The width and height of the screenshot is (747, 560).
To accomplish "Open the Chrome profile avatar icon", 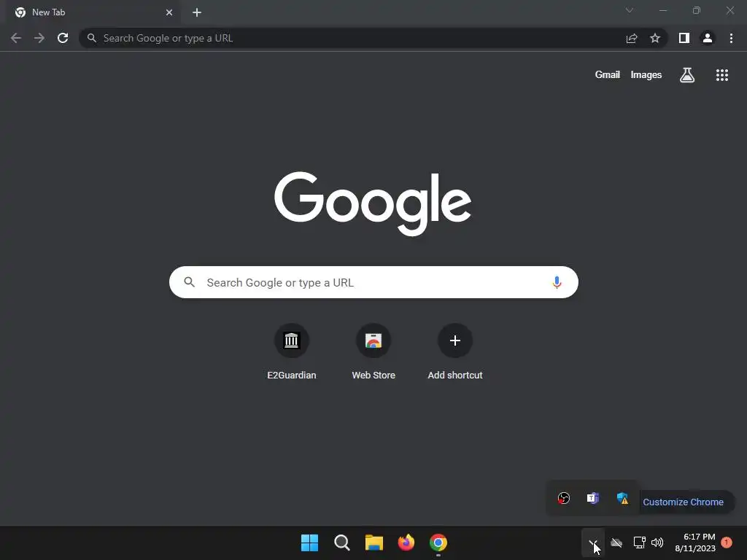I will (x=708, y=38).
